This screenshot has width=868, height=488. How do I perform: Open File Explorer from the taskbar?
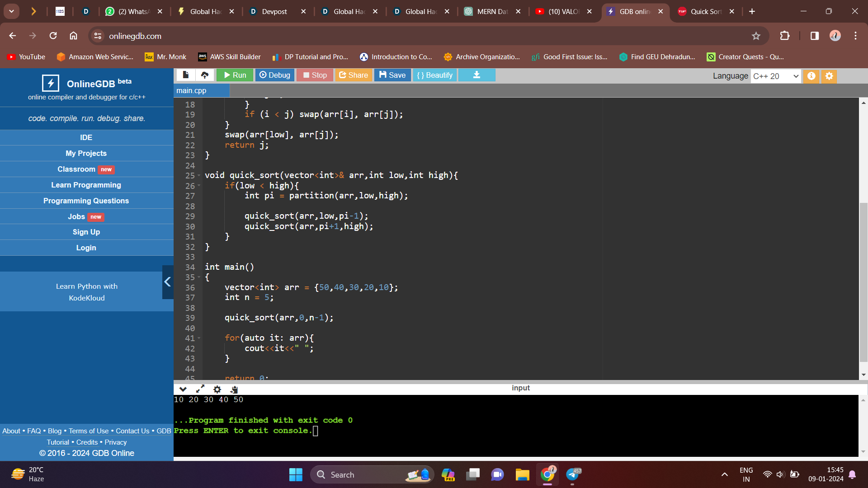tap(522, 474)
